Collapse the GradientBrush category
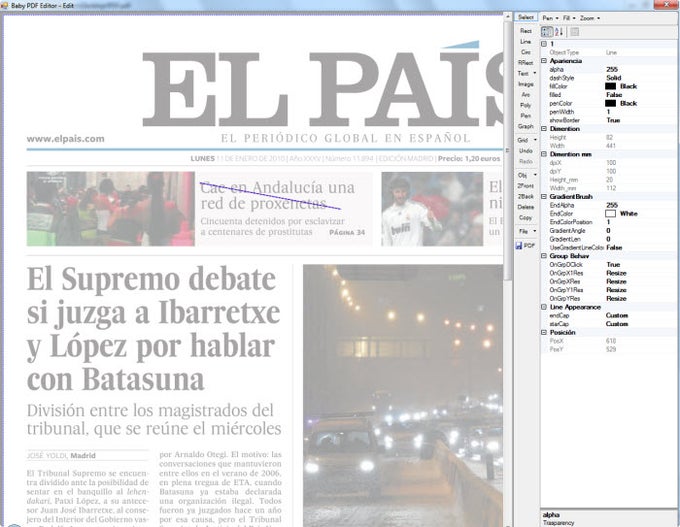The width and height of the screenshot is (680, 527). pos(544,196)
